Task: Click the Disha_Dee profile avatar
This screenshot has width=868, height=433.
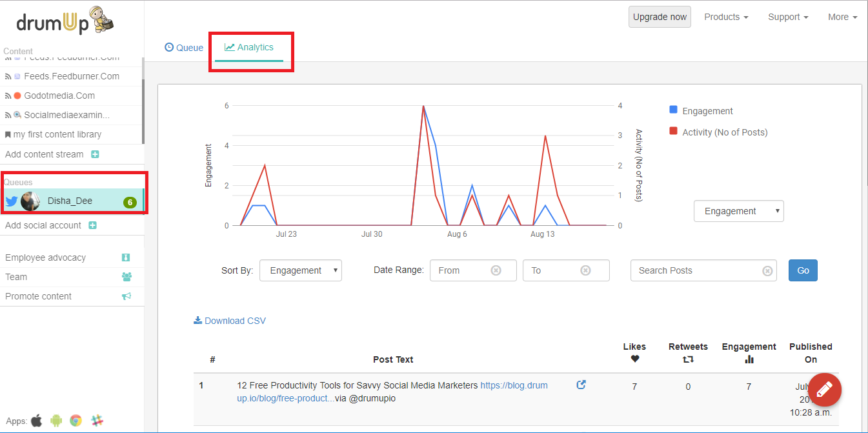Action: (30, 201)
